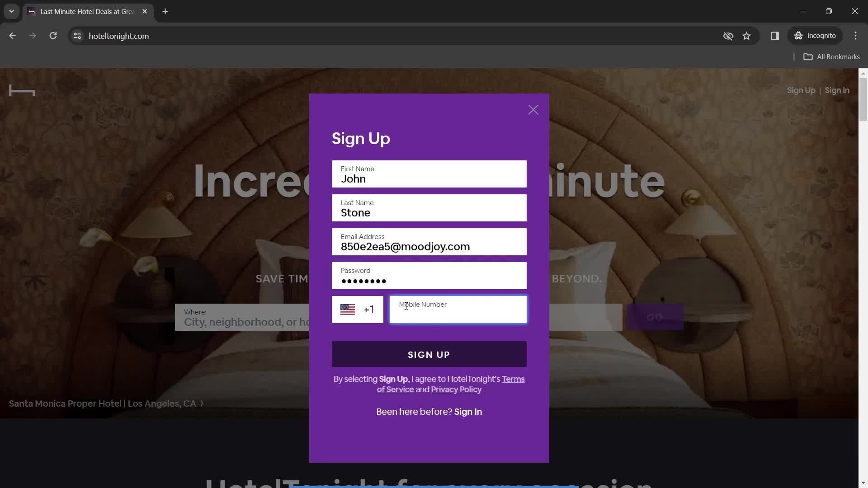The width and height of the screenshot is (868, 488).
Task: Open the Incognito profile indicator
Action: (x=815, y=36)
